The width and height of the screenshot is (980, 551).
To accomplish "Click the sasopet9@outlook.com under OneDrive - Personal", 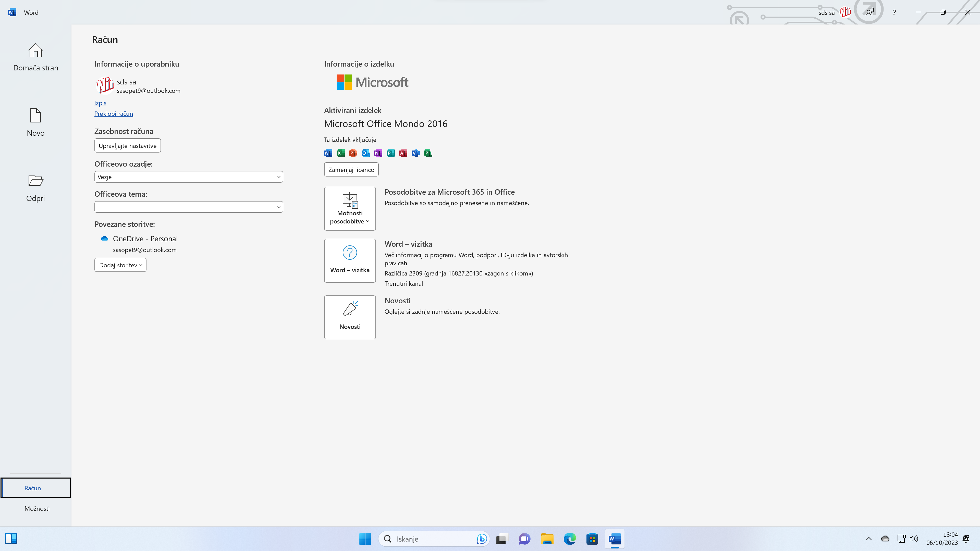I will (144, 250).
